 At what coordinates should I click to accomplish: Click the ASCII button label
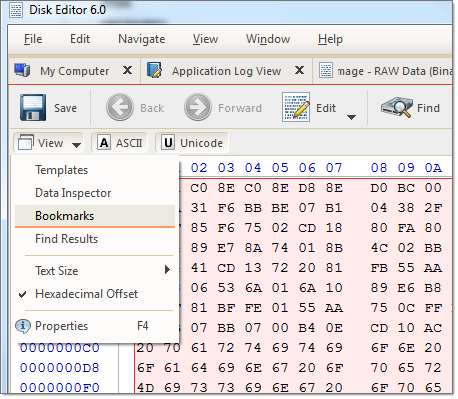129,143
